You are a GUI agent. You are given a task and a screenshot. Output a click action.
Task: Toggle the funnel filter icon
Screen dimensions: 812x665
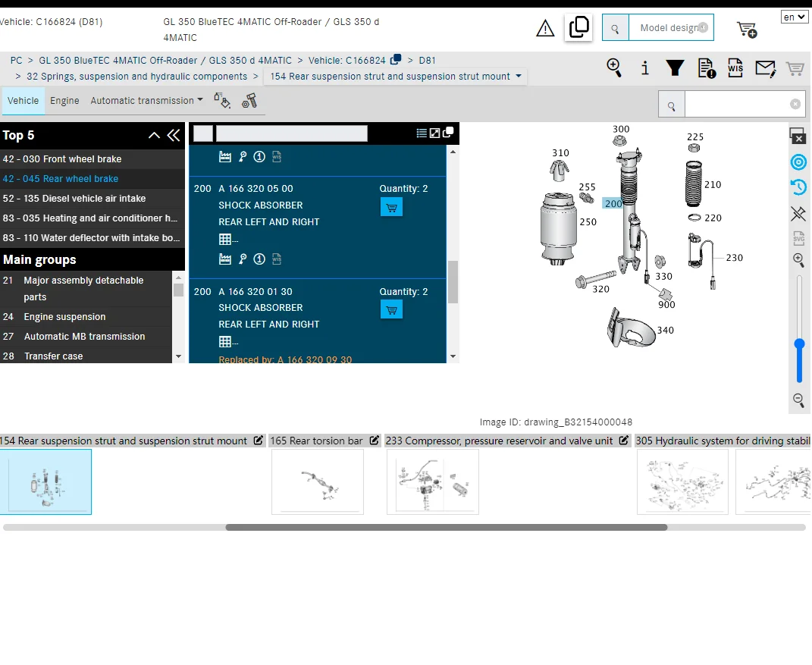(675, 67)
